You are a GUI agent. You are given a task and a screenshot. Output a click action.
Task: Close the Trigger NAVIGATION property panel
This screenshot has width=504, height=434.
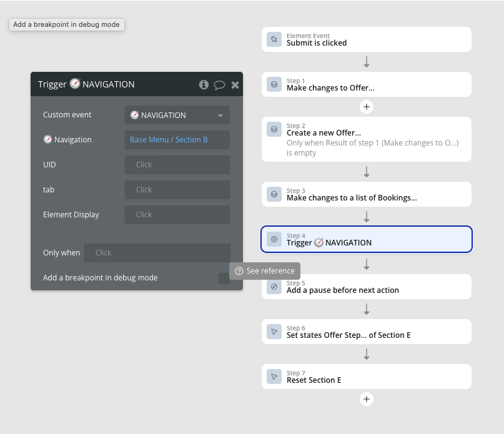[x=235, y=85]
